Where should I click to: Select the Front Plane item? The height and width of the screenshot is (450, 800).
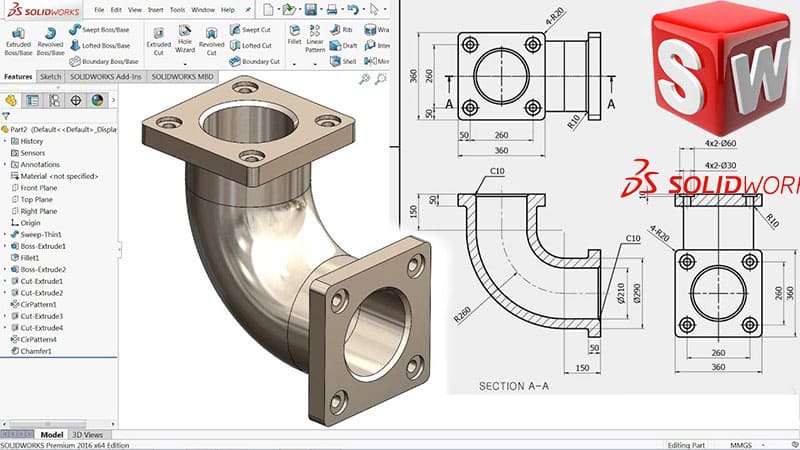point(34,188)
